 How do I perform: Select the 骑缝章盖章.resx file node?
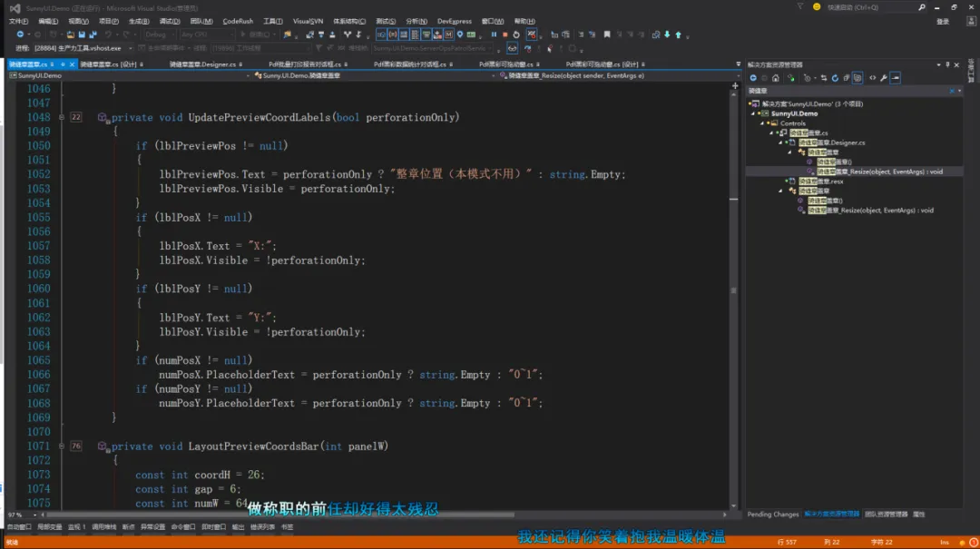click(819, 181)
